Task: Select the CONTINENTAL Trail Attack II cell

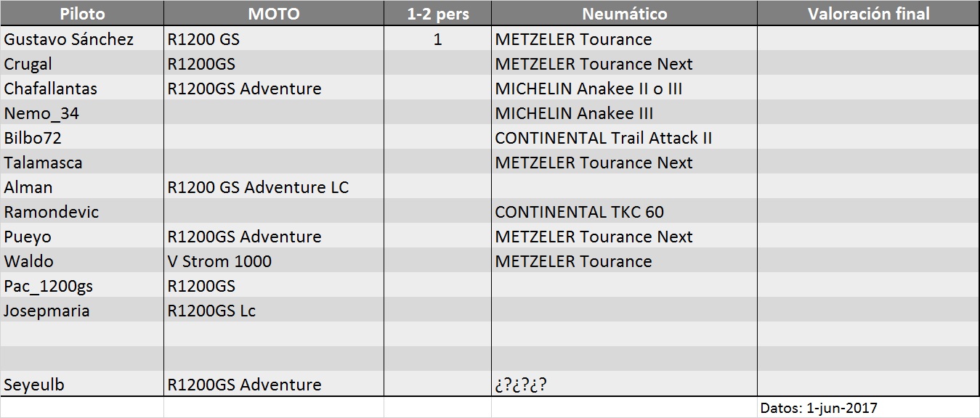Action: (x=624, y=138)
